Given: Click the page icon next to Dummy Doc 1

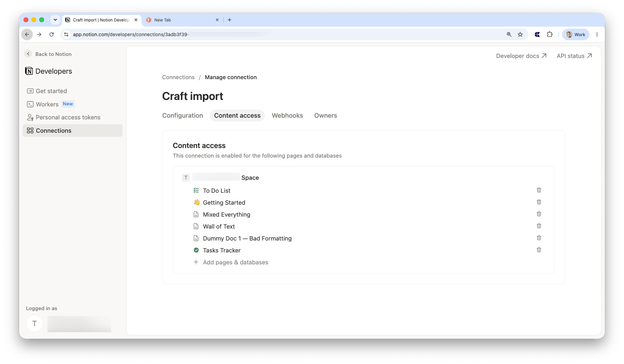Looking at the screenshot, I should click(196, 238).
